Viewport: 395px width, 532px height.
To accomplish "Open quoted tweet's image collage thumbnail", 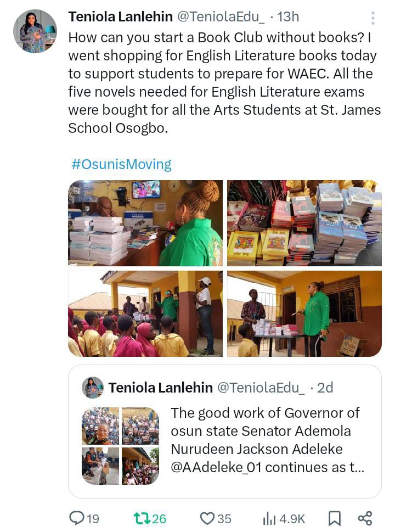I will [120, 446].
